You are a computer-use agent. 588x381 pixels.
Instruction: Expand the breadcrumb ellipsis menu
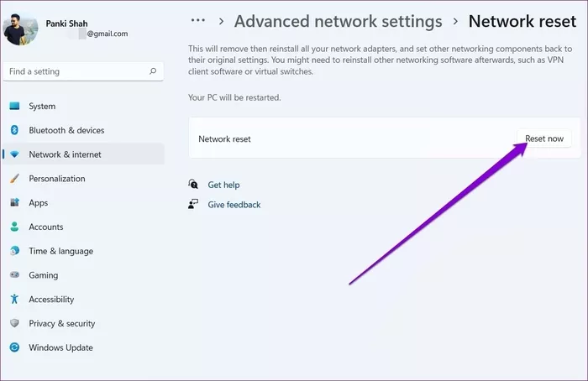(197, 21)
